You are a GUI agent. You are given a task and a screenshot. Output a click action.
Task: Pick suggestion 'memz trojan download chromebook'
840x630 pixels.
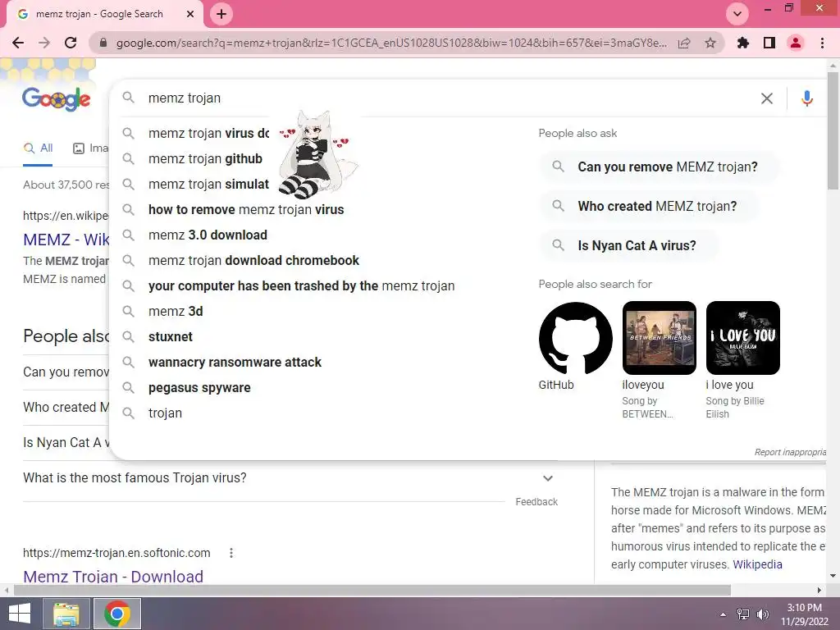[x=253, y=260]
